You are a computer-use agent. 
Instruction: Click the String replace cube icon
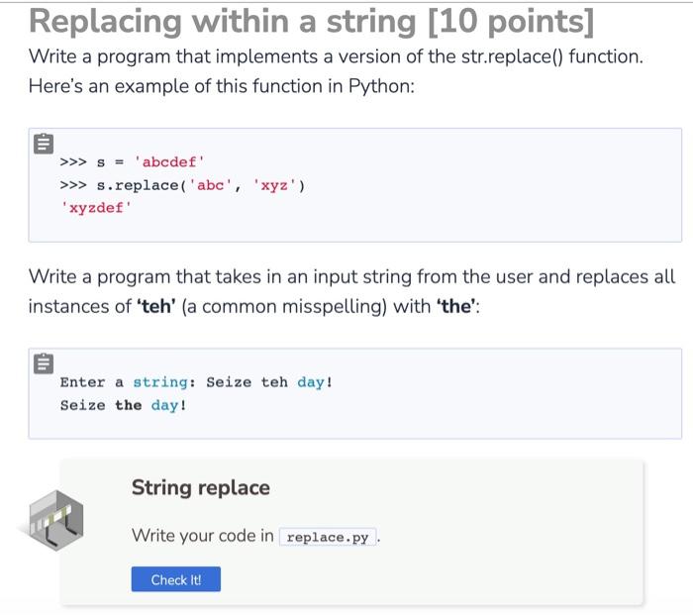coord(55,521)
